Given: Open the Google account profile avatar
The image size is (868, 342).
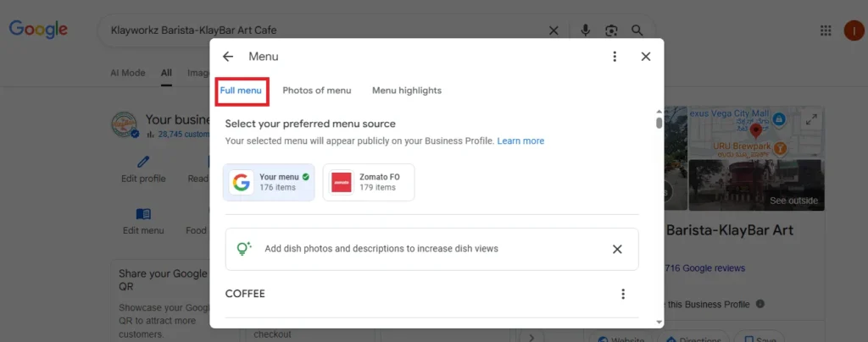Looking at the screenshot, I should [854, 30].
